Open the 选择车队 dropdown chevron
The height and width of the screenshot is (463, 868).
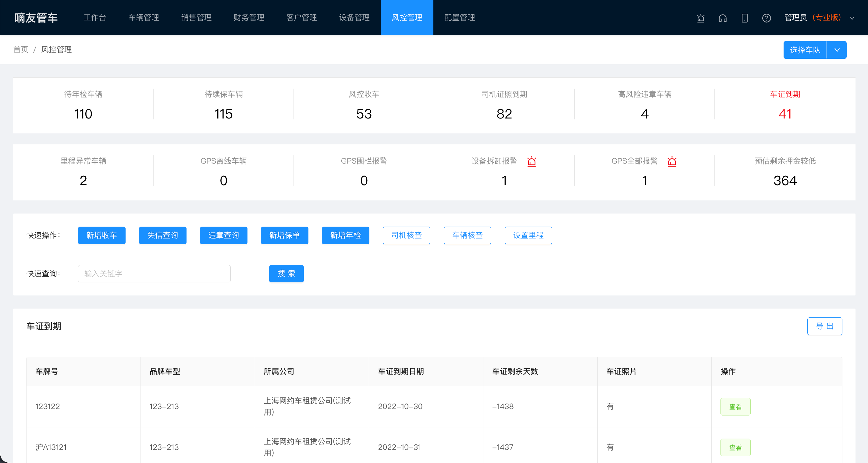(x=837, y=50)
